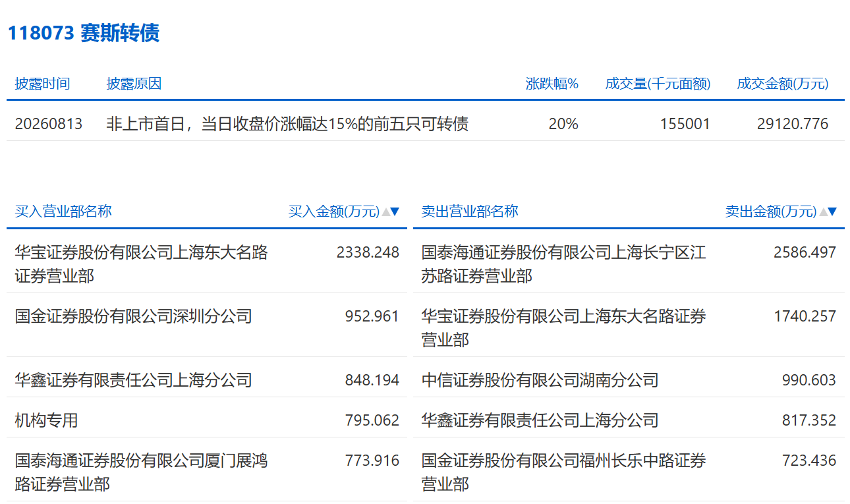Click the descending sort triangle for 买入金额

[x=395, y=211]
